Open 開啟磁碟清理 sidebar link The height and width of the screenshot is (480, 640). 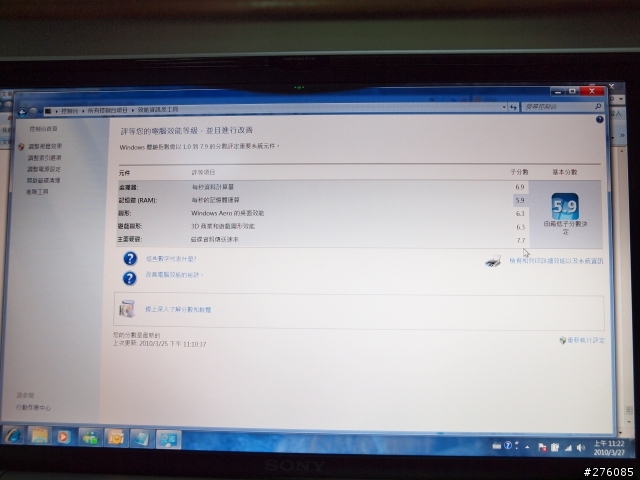pos(43,180)
